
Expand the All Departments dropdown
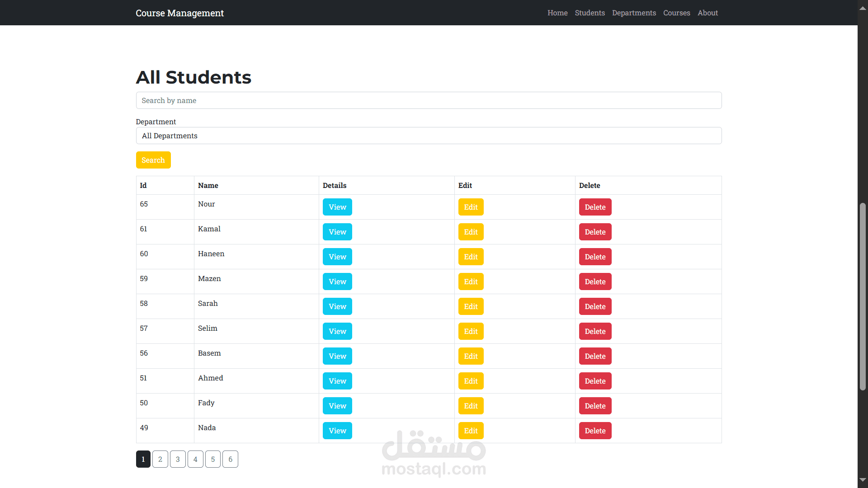click(x=428, y=136)
